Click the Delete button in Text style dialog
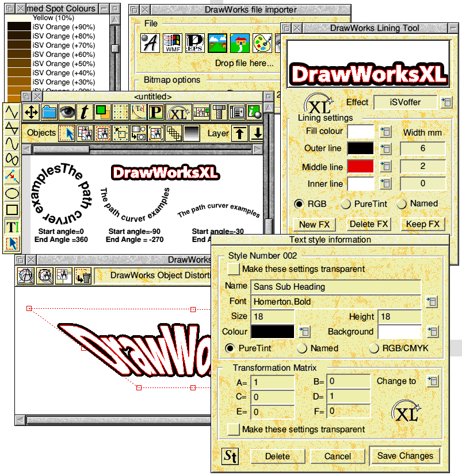The width and height of the screenshot is (462, 476). 278,456
